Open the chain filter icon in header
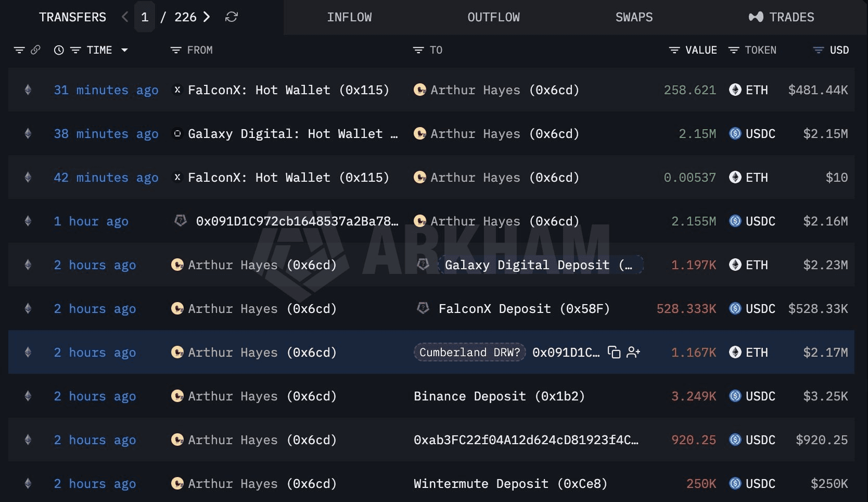This screenshot has height=502, width=868. coord(19,50)
